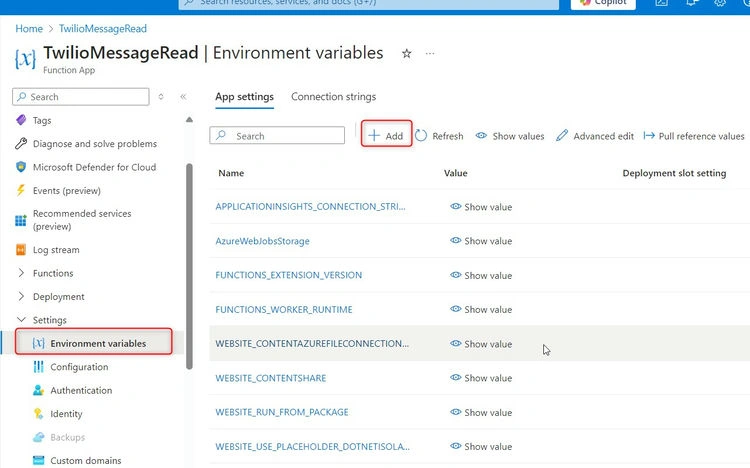
Task: Show value for FUNCTIONS_WORKER_RUNTIME
Action: coord(481,309)
